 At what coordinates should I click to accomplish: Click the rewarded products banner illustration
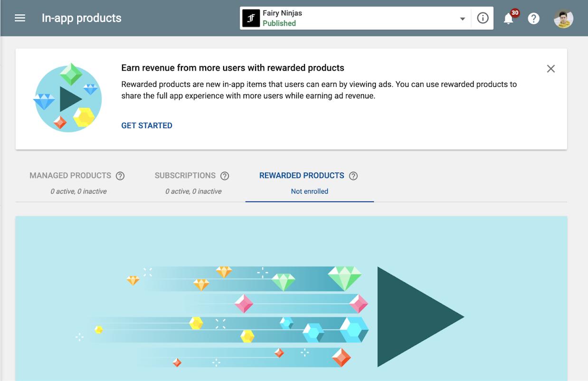click(67, 97)
